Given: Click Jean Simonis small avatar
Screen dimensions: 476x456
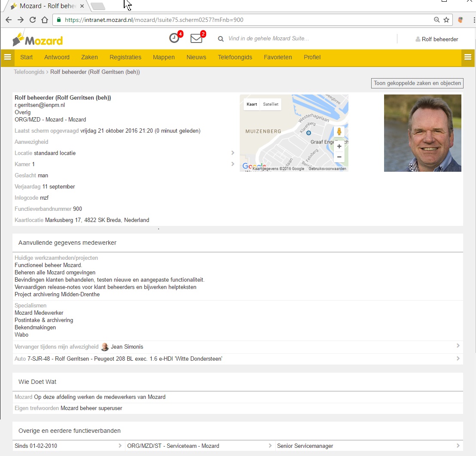Looking at the screenshot, I should point(105,347).
